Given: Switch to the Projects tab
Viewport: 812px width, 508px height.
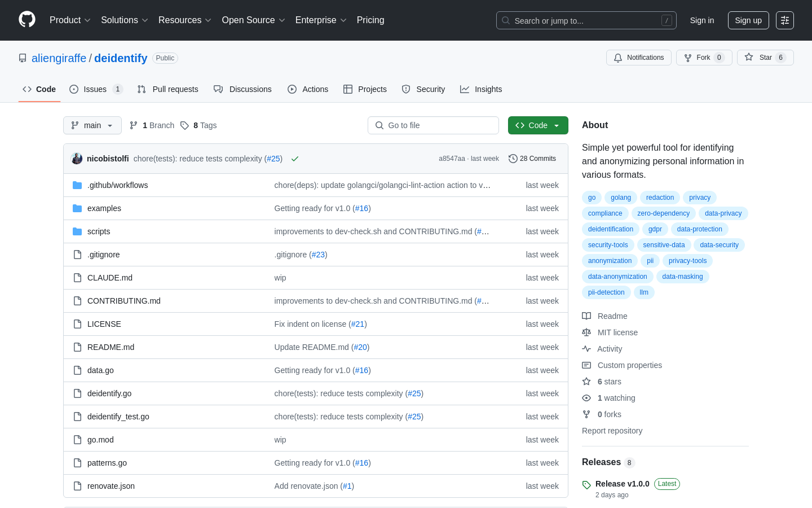Looking at the screenshot, I should (365, 89).
